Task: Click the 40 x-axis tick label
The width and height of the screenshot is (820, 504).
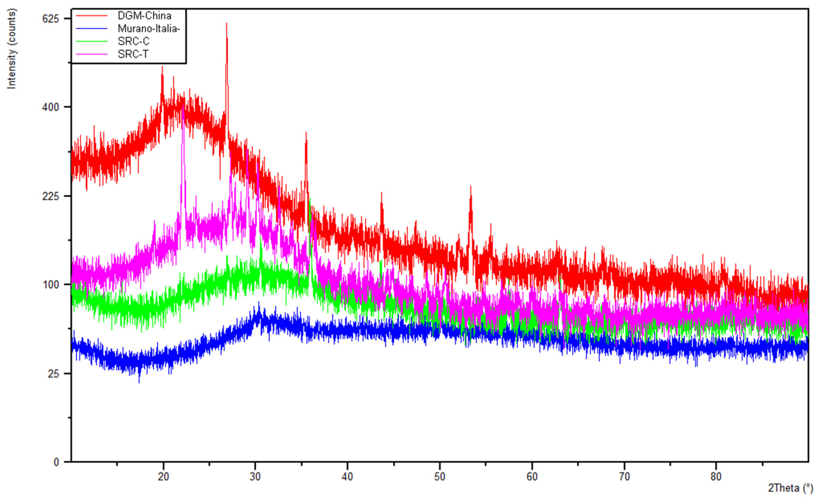Action: point(347,477)
